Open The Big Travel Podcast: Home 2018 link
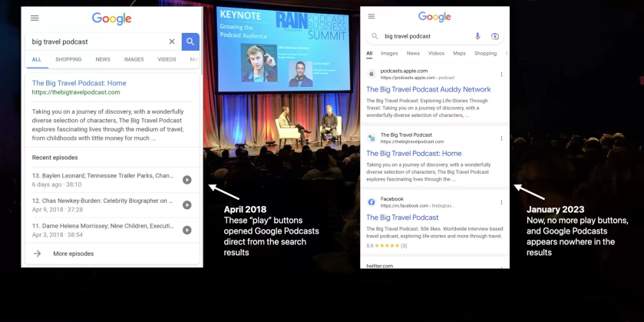The width and height of the screenshot is (644, 322). (x=79, y=83)
